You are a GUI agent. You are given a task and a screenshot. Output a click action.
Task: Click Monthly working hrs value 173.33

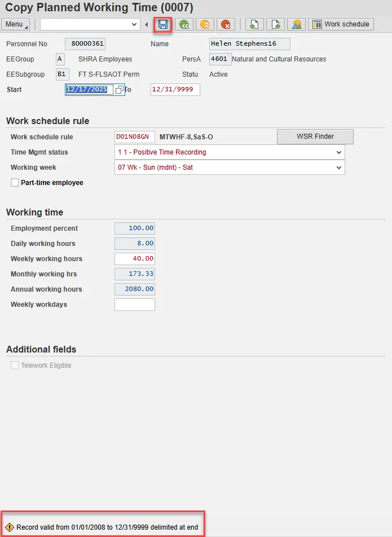click(135, 274)
